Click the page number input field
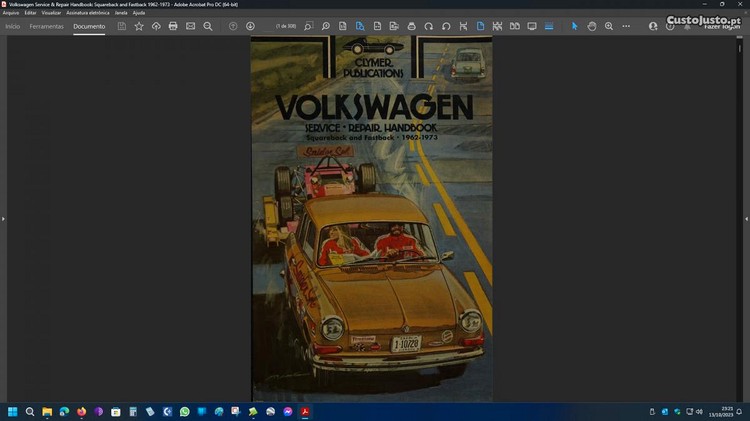Viewport: 750px width, 421px height. [284, 26]
